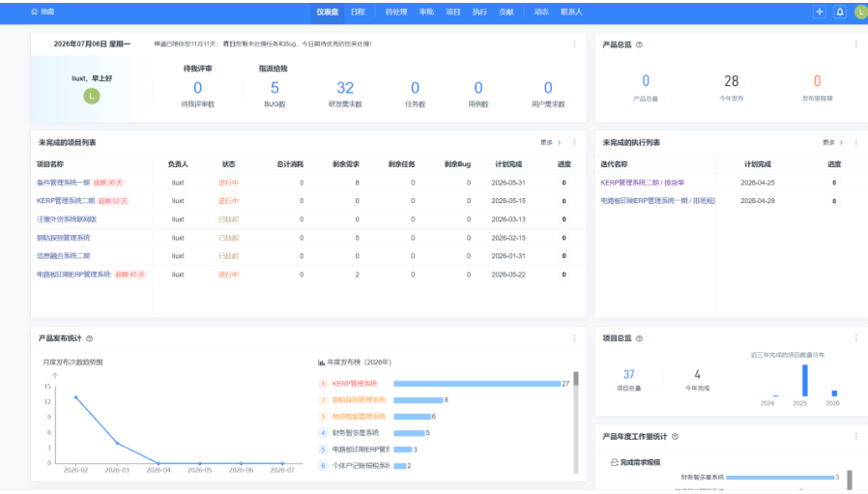
Task: Open the plus quick-create button in header
Action: (820, 12)
